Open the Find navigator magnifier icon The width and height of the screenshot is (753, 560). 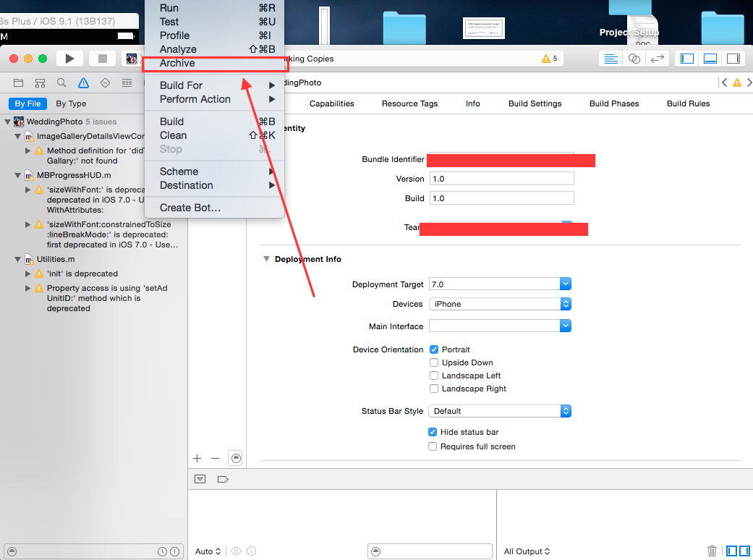click(x=61, y=83)
